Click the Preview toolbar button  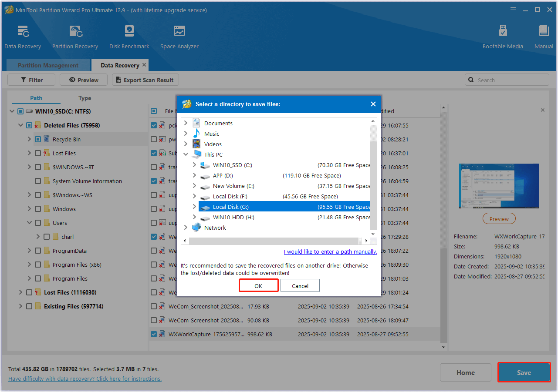click(84, 80)
